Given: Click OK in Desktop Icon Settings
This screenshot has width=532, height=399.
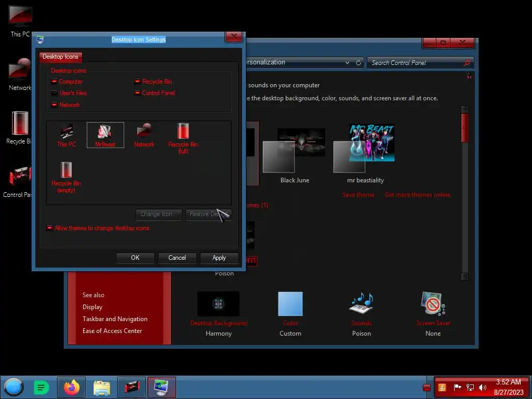Looking at the screenshot, I should click(135, 258).
